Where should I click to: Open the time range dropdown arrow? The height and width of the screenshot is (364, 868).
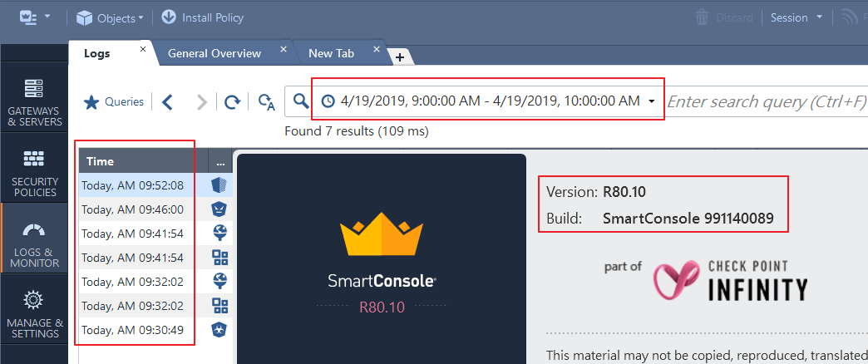652,101
